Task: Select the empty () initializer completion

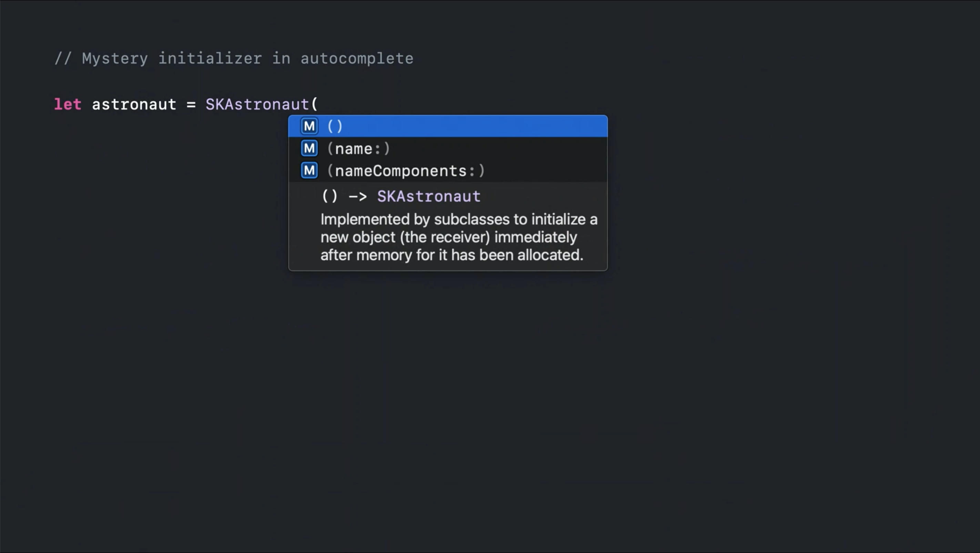Action: tap(448, 126)
